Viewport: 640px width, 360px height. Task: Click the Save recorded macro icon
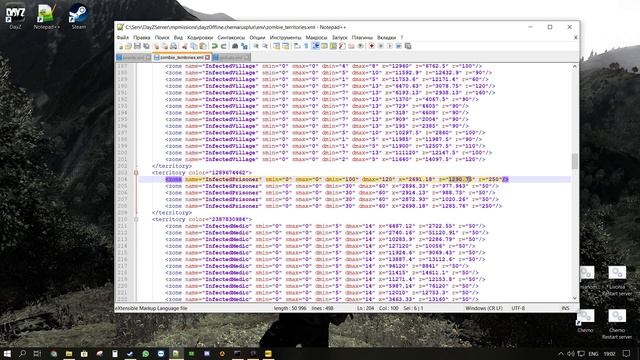408,46
